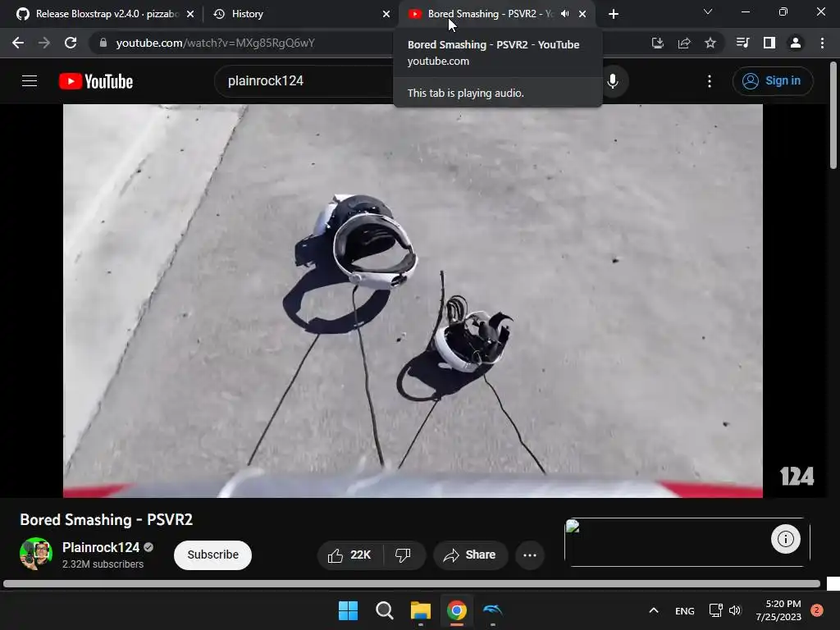Click the address bar URL
Image resolution: width=840 pixels, height=630 pixels.
[216, 43]
